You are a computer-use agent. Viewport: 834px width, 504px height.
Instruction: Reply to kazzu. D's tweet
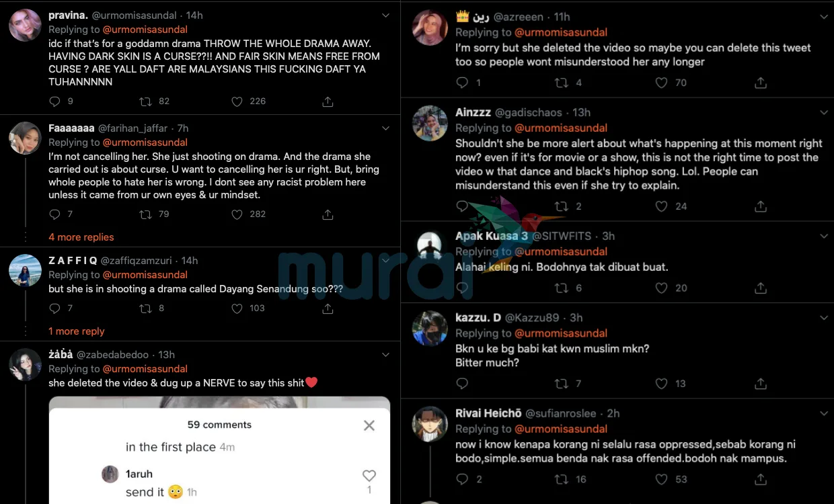point(462,384)
